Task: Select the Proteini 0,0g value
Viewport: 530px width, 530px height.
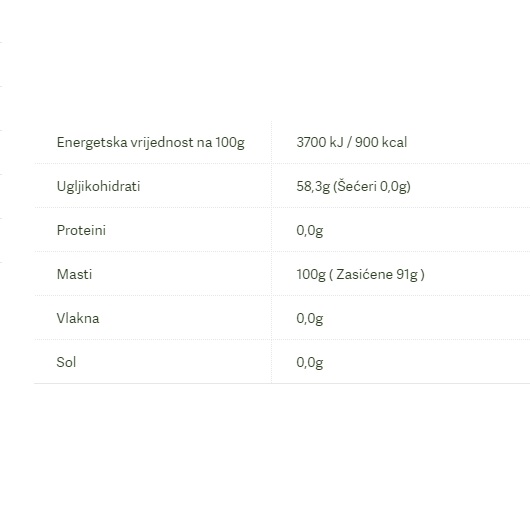Action: pyautogui.click(x=310, y=231)
